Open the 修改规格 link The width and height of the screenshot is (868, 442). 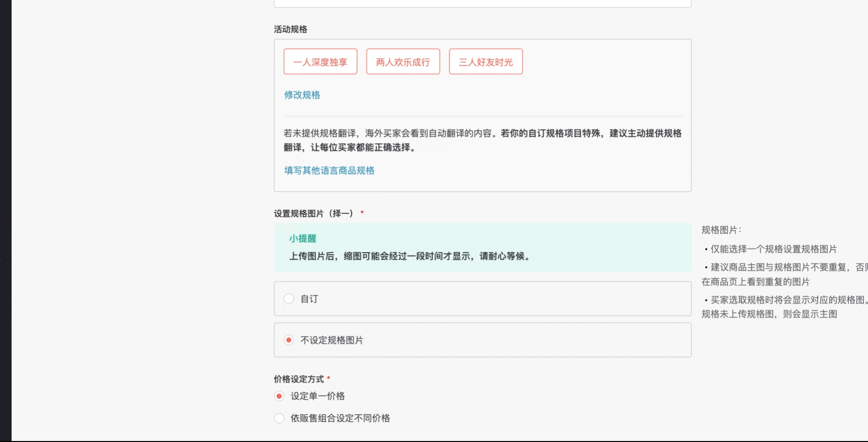pos(302,95)
